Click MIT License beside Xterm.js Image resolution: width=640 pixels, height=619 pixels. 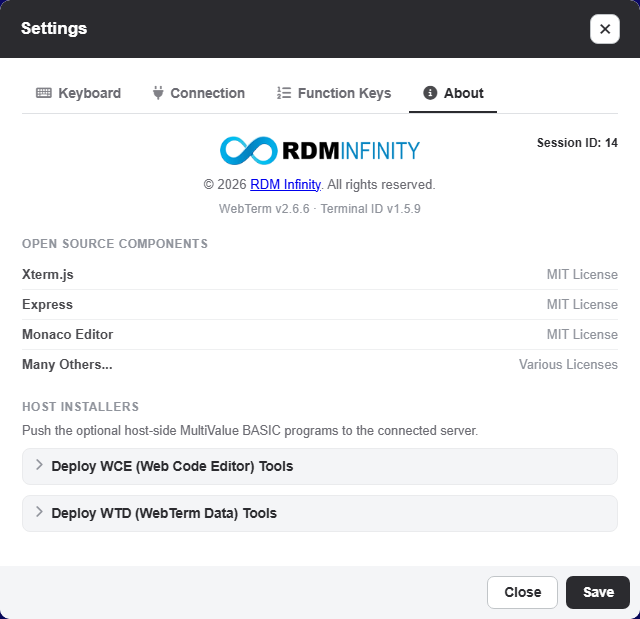click(582, 275)
